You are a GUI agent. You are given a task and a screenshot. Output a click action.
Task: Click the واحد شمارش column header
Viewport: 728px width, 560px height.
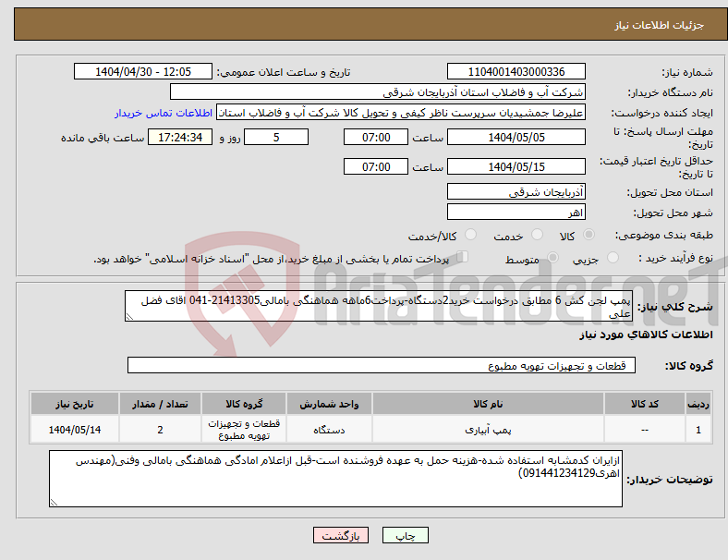click(329, 404)
